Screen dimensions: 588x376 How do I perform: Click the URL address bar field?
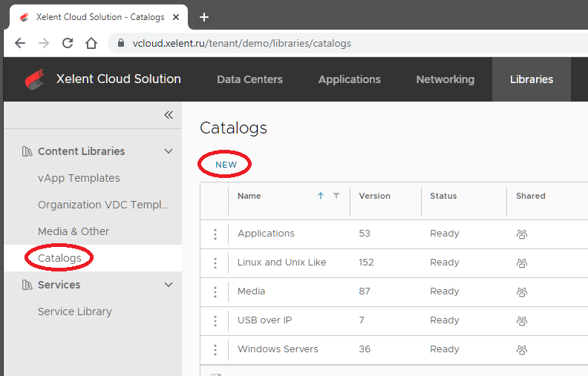(x=349, y=44)
